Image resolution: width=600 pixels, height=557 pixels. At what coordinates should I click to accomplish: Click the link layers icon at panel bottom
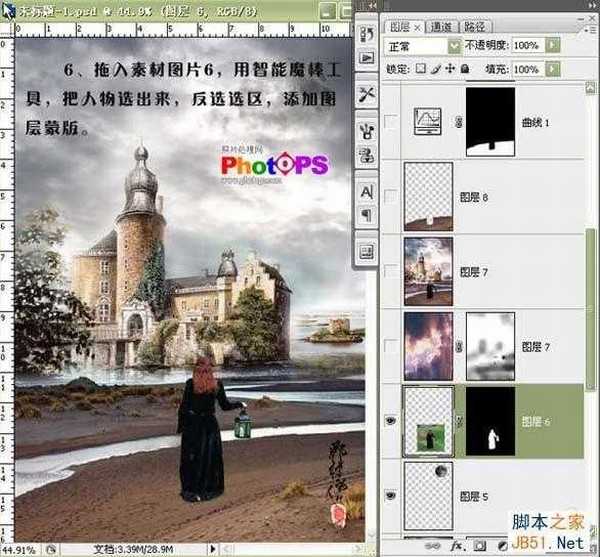pyautogui.click(x=433, y=546)
